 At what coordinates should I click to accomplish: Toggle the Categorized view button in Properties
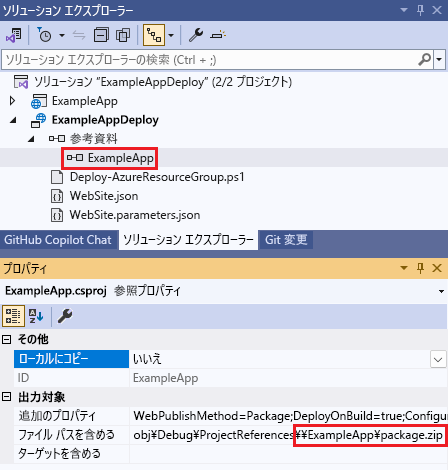pos(13,316)
